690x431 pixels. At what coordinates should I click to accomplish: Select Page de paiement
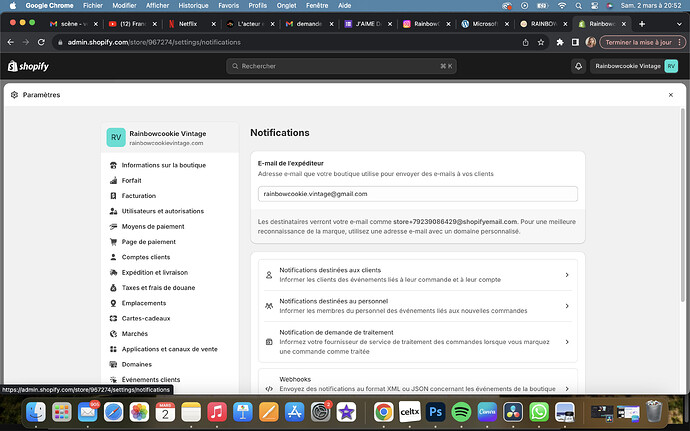(149, 242)
